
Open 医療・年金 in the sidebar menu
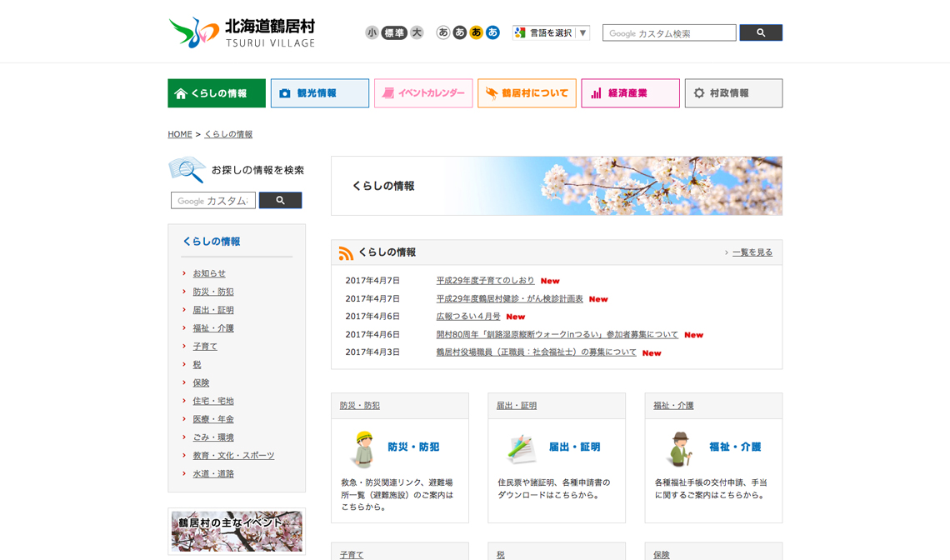pyautogui.click(x=213, y=419)
